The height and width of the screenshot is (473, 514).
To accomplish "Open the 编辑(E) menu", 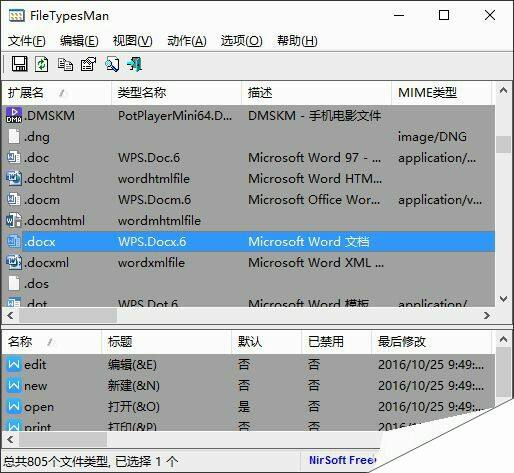I will coord(79,41).
